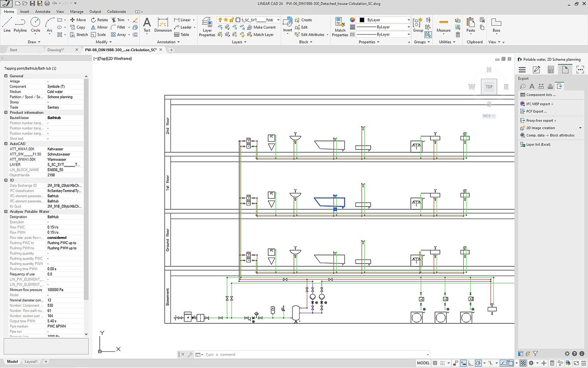
Task: Collapse the General properties section
Action: tap(6, 76)
